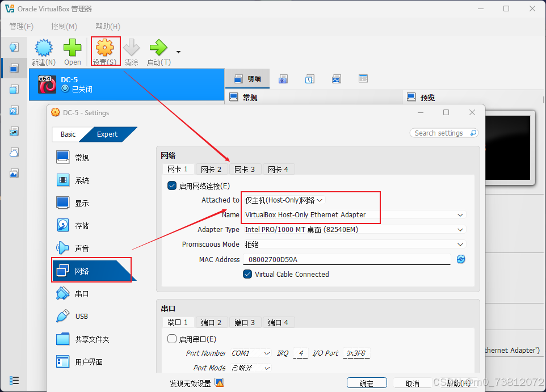Click the menu list icon at sidebar bottom
Image resolution: width=546 pixels, height=392 pixels.
click(x=14, y=381)
